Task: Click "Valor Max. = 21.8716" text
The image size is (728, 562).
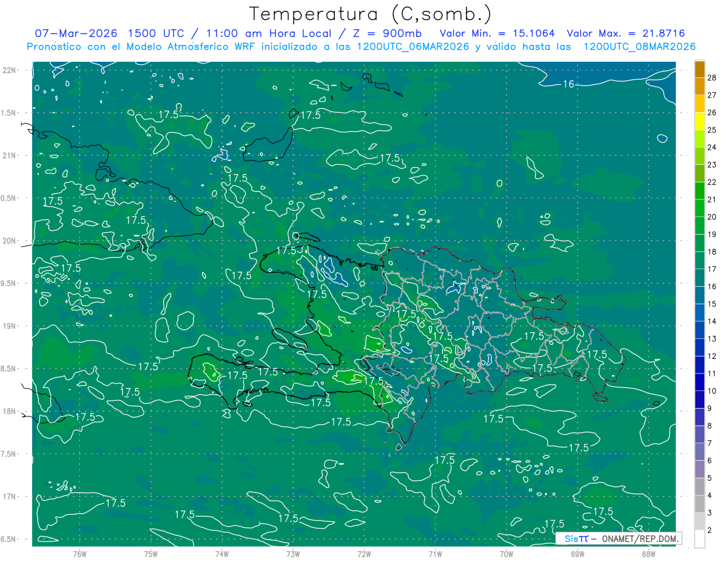Action: [626, 33]
